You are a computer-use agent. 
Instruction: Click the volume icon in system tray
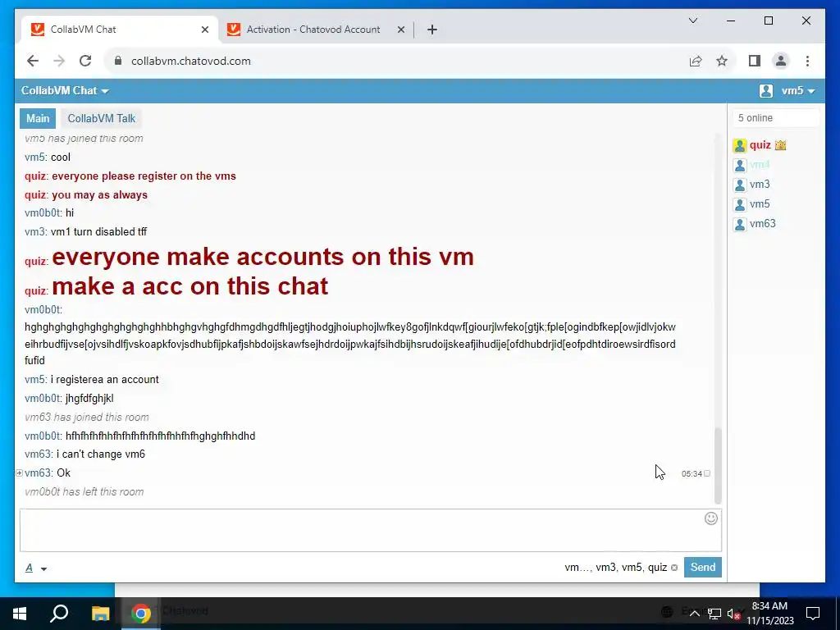733,614
